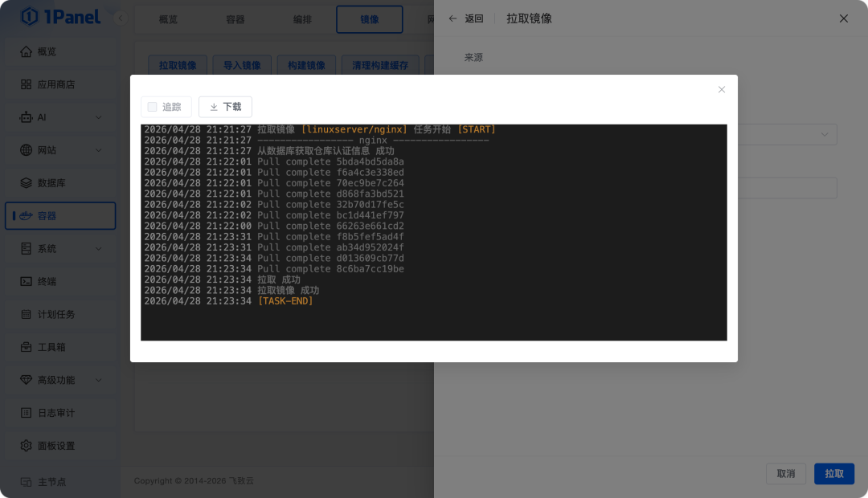Expand the 网站 submenu chevron

[99, 150]
